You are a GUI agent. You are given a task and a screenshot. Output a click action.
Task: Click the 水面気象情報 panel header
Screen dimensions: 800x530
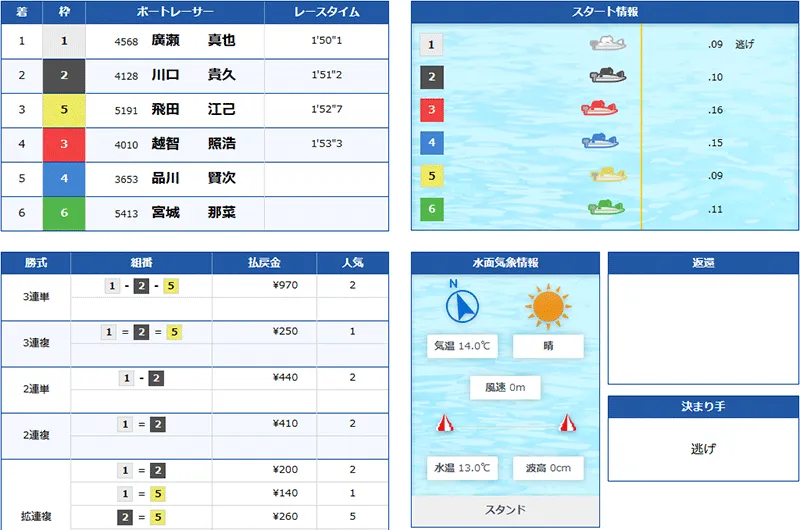pyautogui.click(x=505, y=263)
